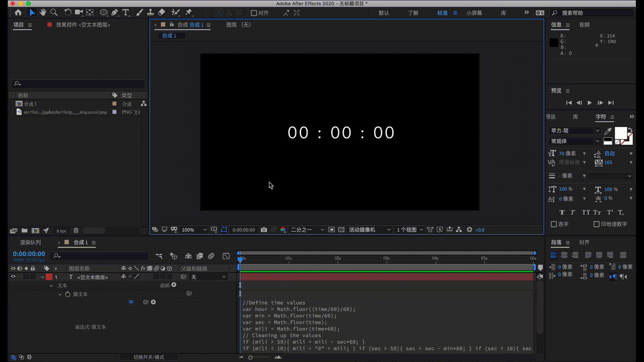Open the 二分之一 resolution dropdown
Viewport: 644px width, 362px height.
(x=307, y=230)
